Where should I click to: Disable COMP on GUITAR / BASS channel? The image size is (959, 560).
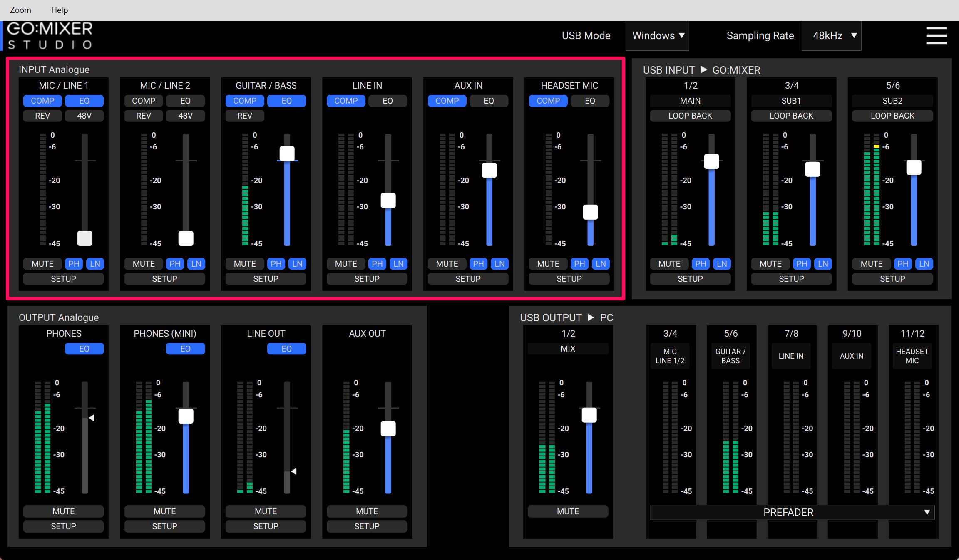click(245, 101)
